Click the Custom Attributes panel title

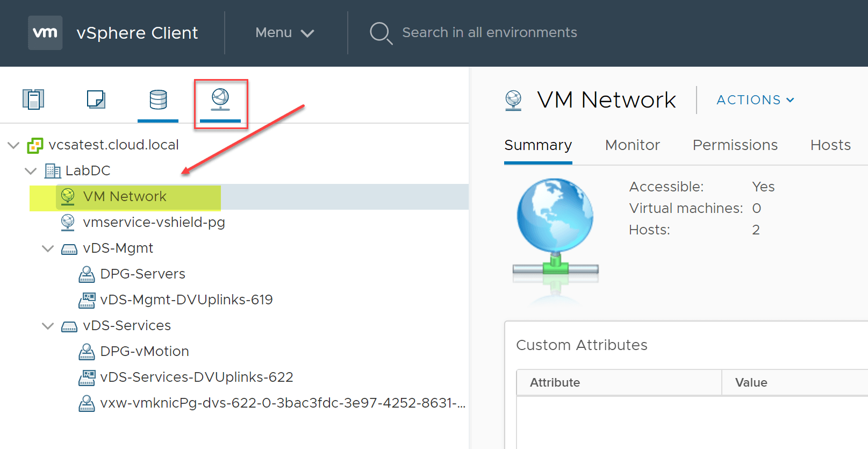[582, 345]
